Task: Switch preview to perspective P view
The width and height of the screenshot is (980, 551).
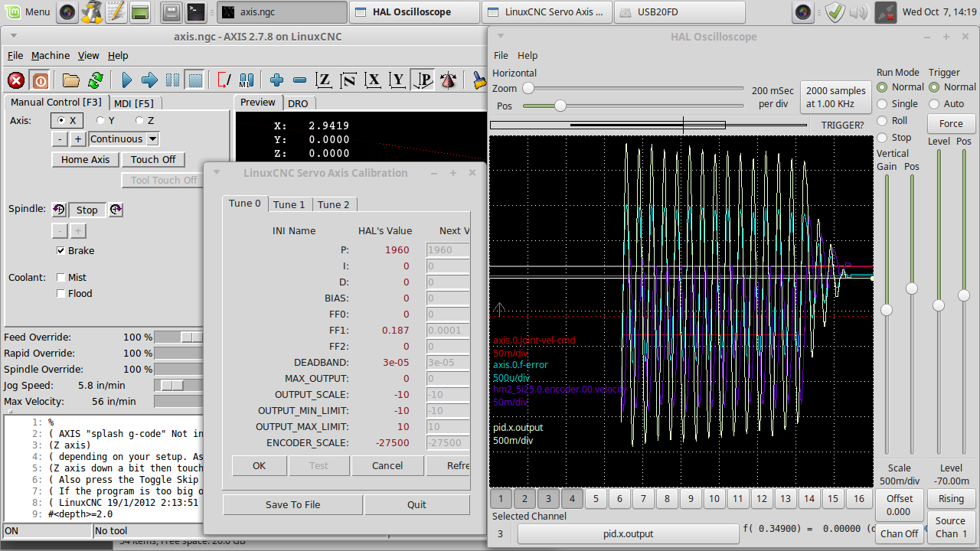Action: [x=422, y=80]
